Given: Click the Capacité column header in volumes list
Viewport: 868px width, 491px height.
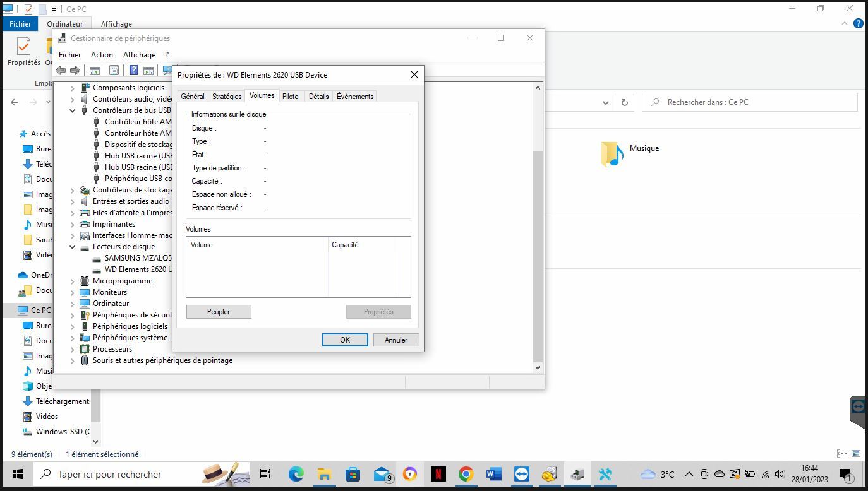Looking at the screenshot, I should pyautogui.click(x=363, y=245).
